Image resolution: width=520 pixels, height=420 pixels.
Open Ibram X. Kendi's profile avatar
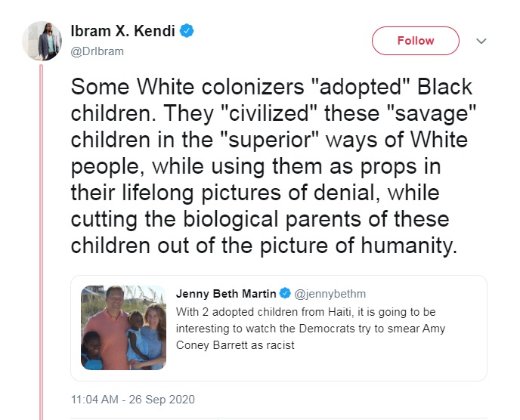(x=42, y=41)
